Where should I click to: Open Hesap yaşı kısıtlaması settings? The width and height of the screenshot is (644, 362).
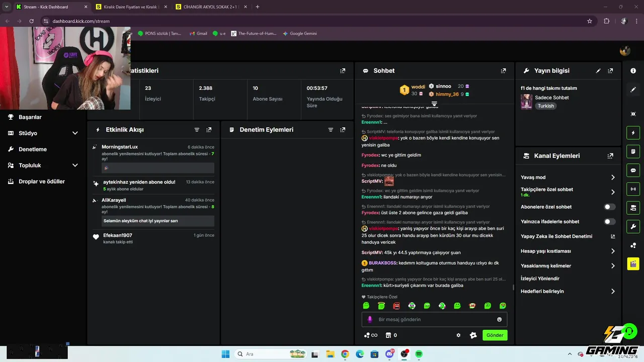(568, 251)
